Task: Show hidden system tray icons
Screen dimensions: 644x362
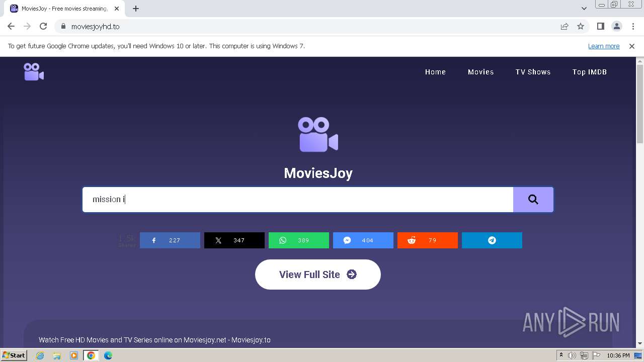Action: 561,355
